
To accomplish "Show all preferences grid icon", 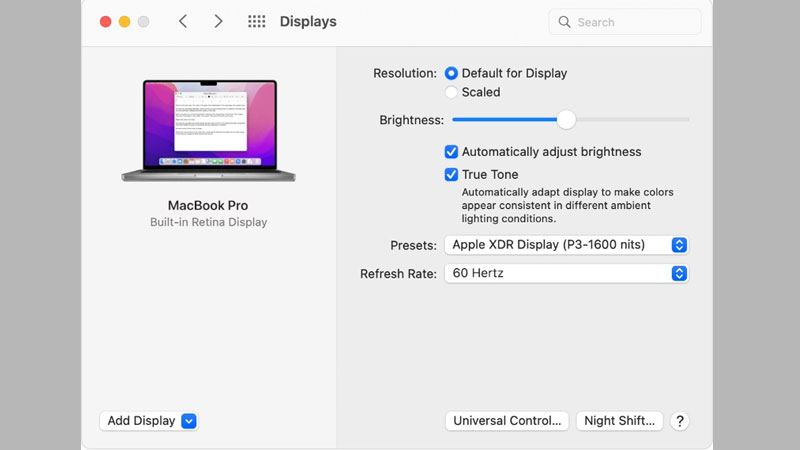I will (x=257, y=21).
